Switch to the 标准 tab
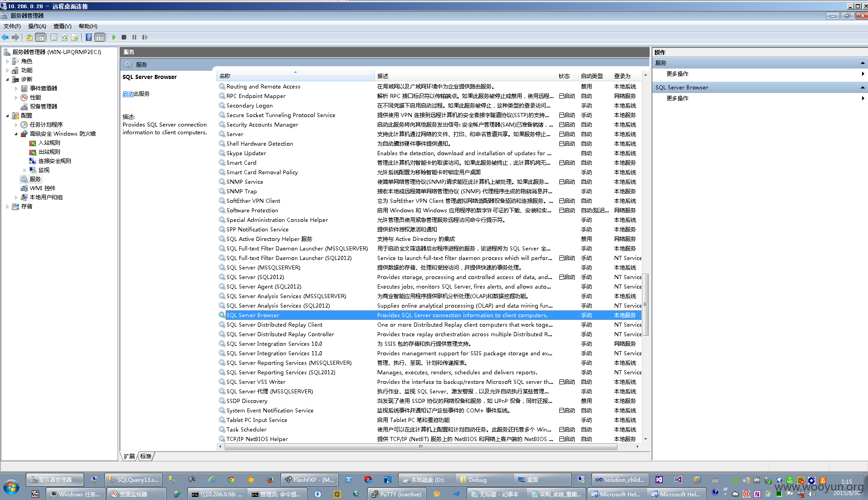Screen dimensions: 868x500 [146, 456]
